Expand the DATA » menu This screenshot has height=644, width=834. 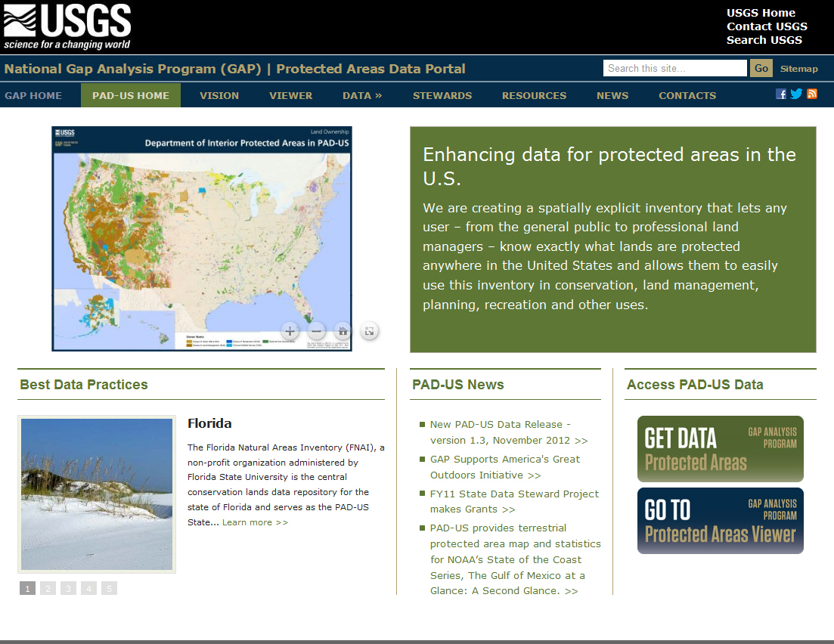(x=362, y=96)
